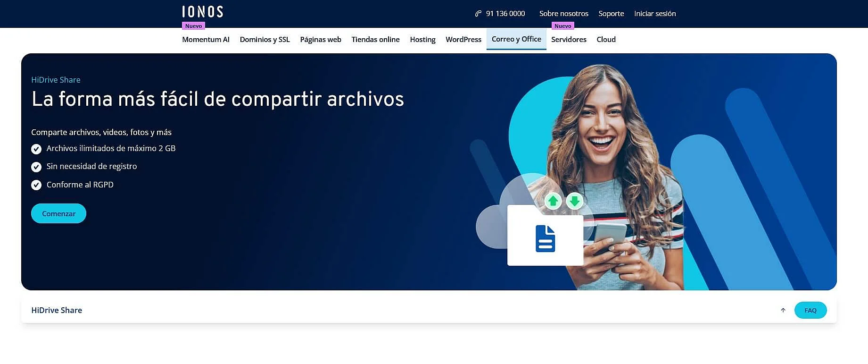Image resolution: width=868 pixels, height=364 pixels.
Task: Click text Comparte archivos, videos, fotos y más
Action: [101, 132]
